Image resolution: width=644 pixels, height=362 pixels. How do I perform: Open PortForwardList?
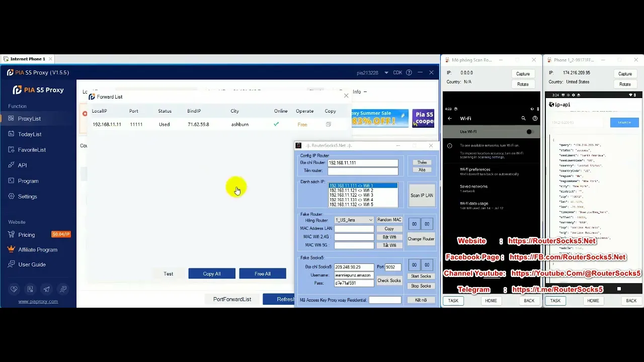[x=232, y=299]
